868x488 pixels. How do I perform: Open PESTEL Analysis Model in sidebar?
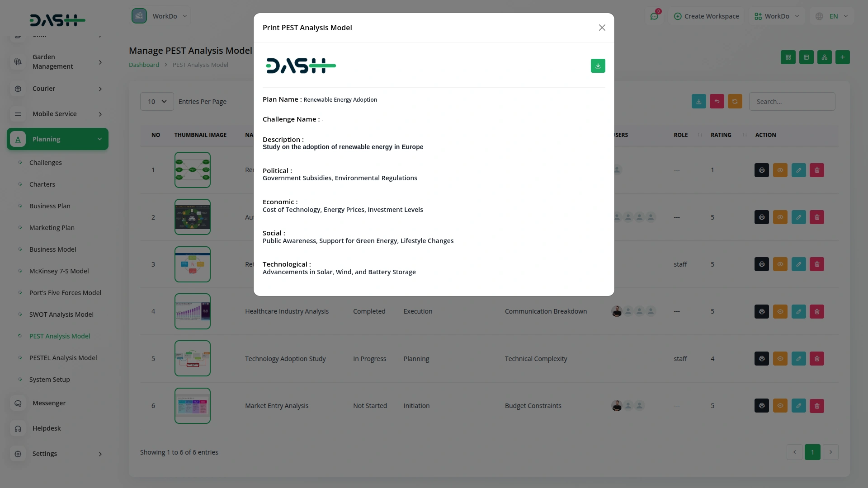[x=63, y=358]
